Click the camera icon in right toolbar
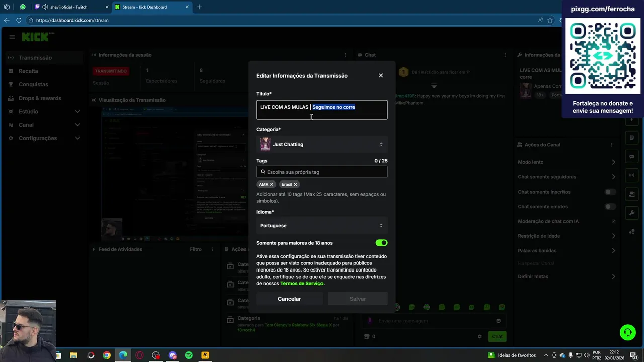 click(632, 194)
